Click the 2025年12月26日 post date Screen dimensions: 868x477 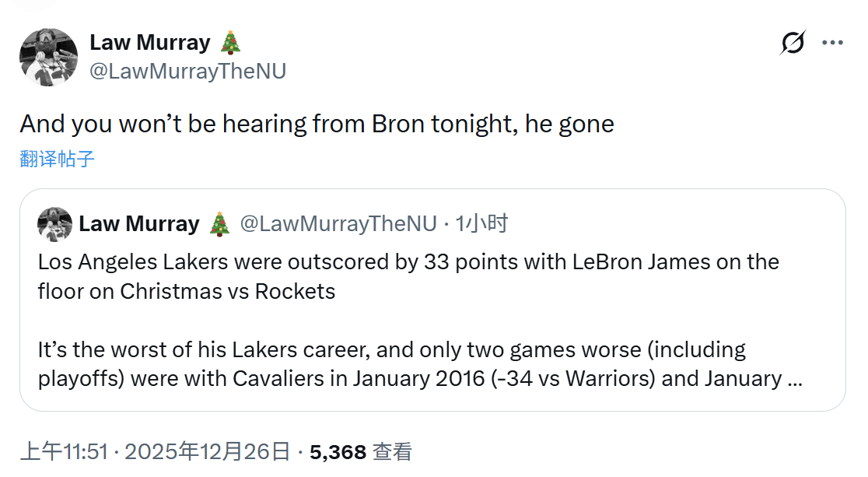point(208,451)
